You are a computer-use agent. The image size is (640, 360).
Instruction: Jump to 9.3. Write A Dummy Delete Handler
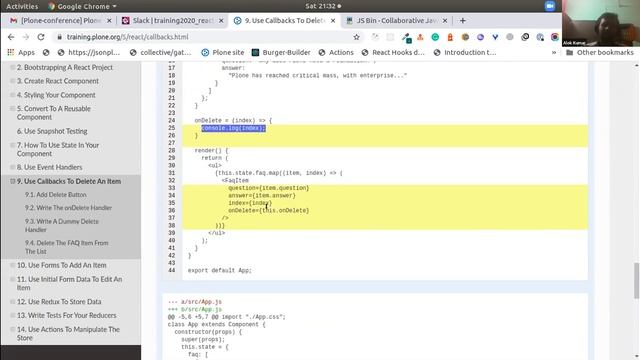(x=62, y=225)
